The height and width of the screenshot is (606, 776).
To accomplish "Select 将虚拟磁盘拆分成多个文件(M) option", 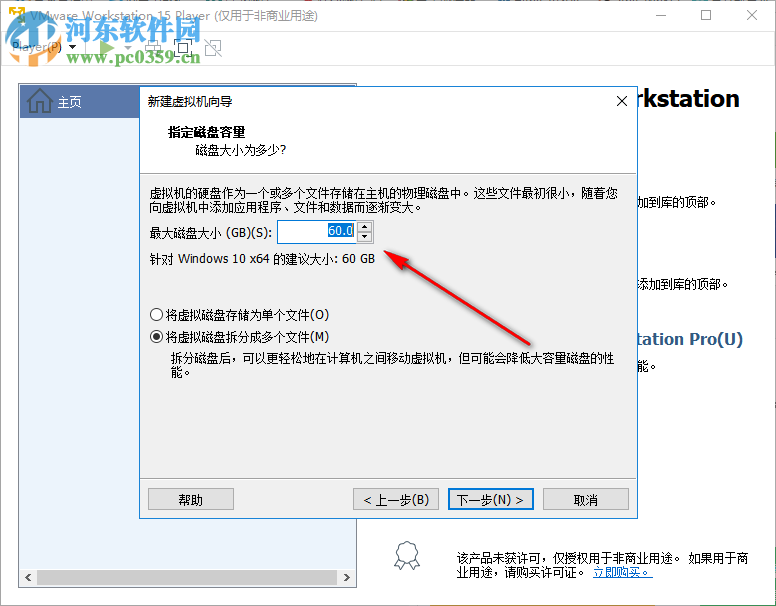I will point(240,337).
